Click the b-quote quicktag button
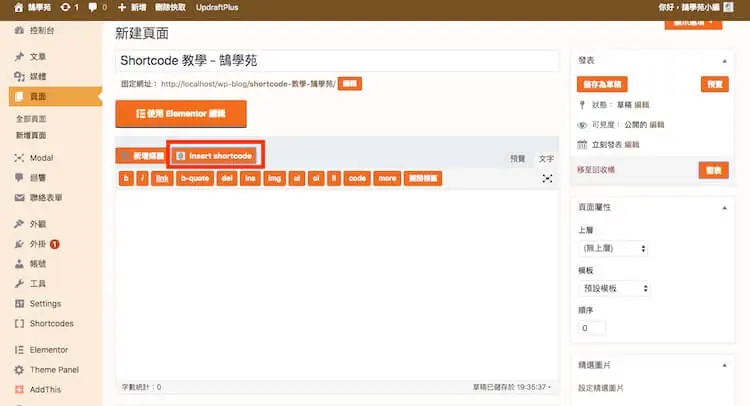The width and height of the screenshot is (750, 406). pos(195,178)
